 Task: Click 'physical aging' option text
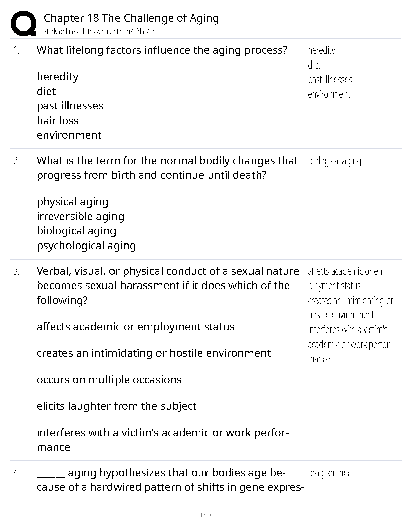(x=73, y=202)
